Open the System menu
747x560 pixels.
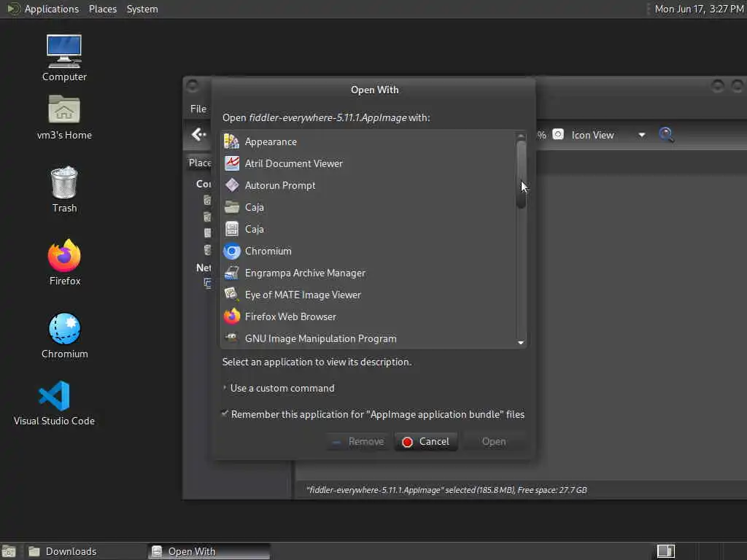tap(142, 9)
